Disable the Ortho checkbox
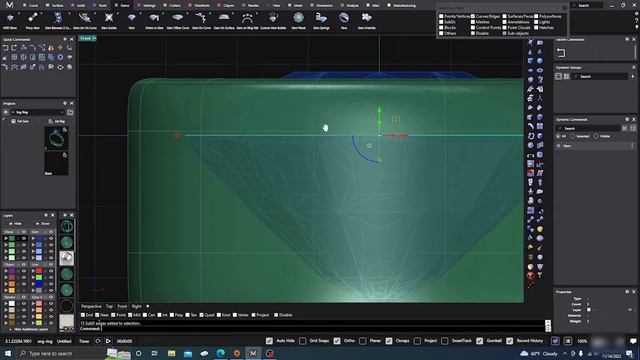 337,341
